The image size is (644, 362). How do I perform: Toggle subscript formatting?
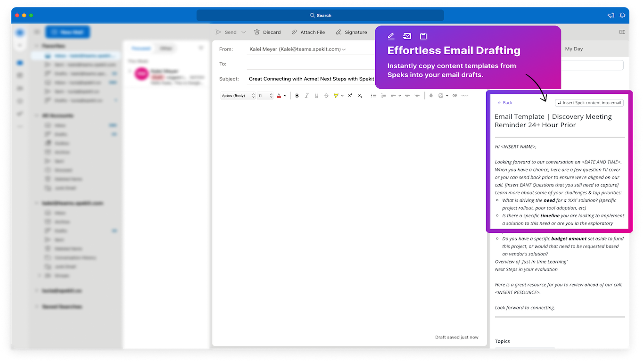pos(360,96)
